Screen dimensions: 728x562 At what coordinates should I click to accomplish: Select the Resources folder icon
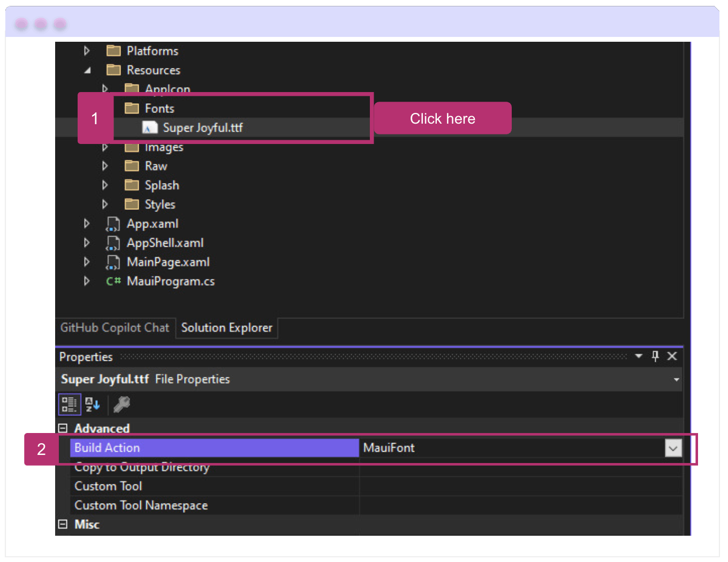[x=113, y=70]
